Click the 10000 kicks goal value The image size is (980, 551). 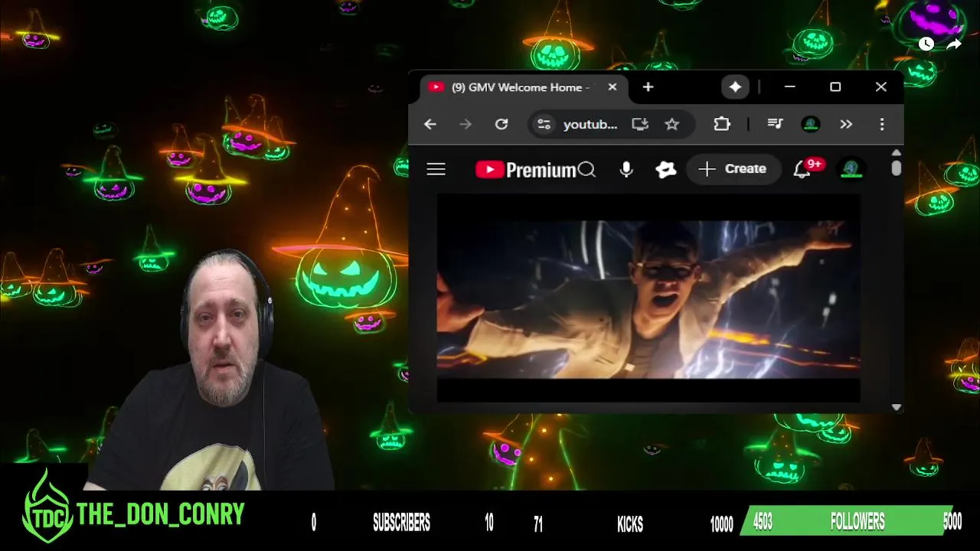click(721, 523)
